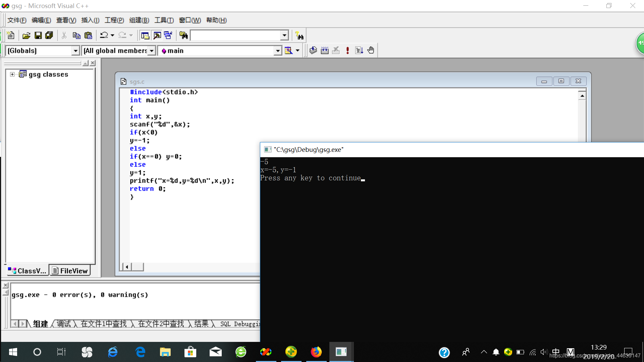This screenshot has width=644, height=362.
Task: Open the 查看(V) menu
Action: (66, 20)
